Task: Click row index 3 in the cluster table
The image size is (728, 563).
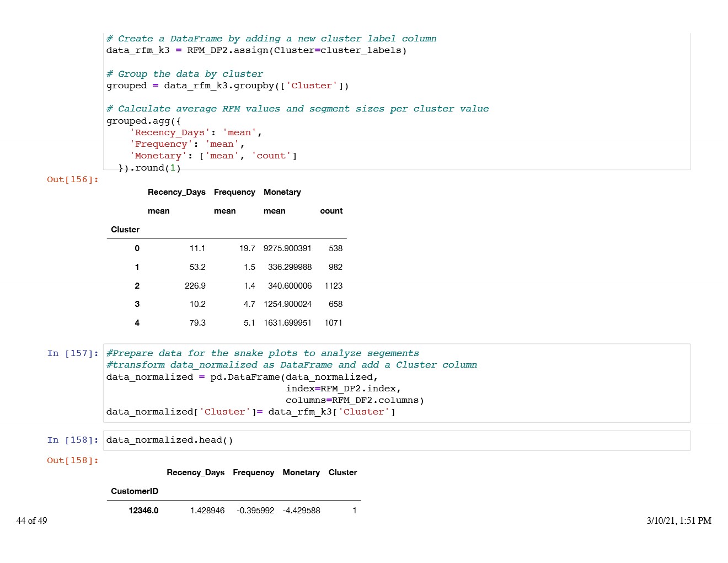Action: click(x=137, y=304)
